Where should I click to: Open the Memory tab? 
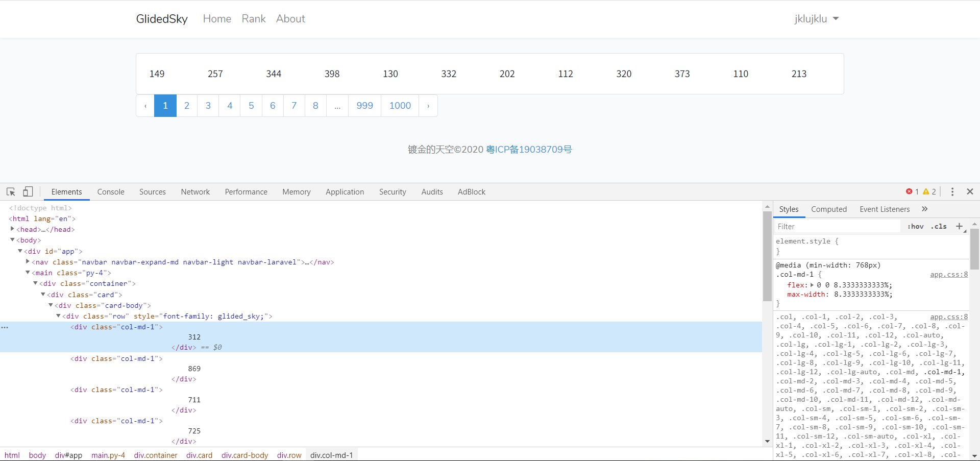[x=297, y=192]
